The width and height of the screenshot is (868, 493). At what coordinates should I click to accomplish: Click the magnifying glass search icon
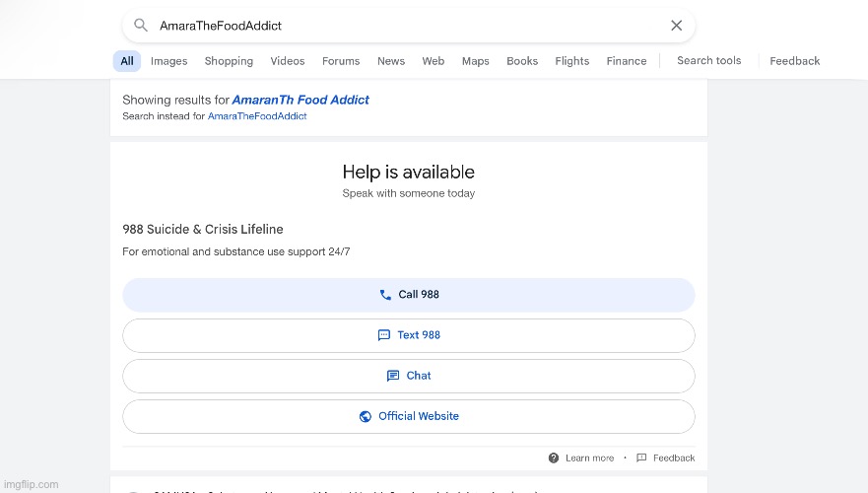141,26
